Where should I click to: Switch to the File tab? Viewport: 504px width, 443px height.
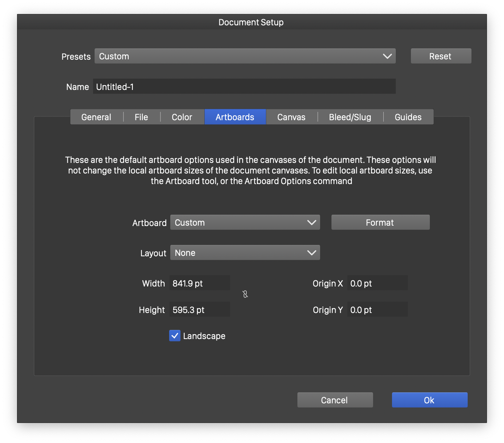(142, 117)
